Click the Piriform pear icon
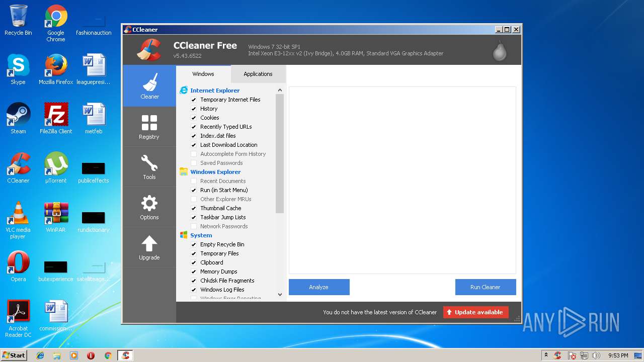644x362 pixels. 500,50
